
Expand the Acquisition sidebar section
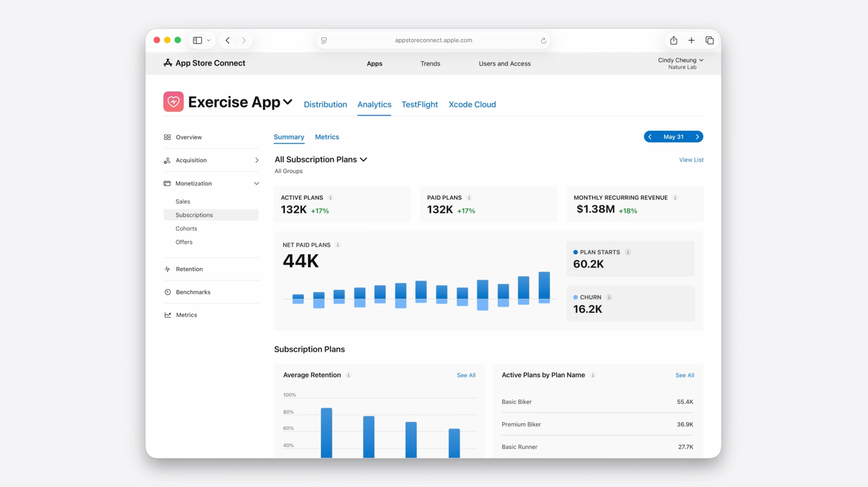click(256, 160)
